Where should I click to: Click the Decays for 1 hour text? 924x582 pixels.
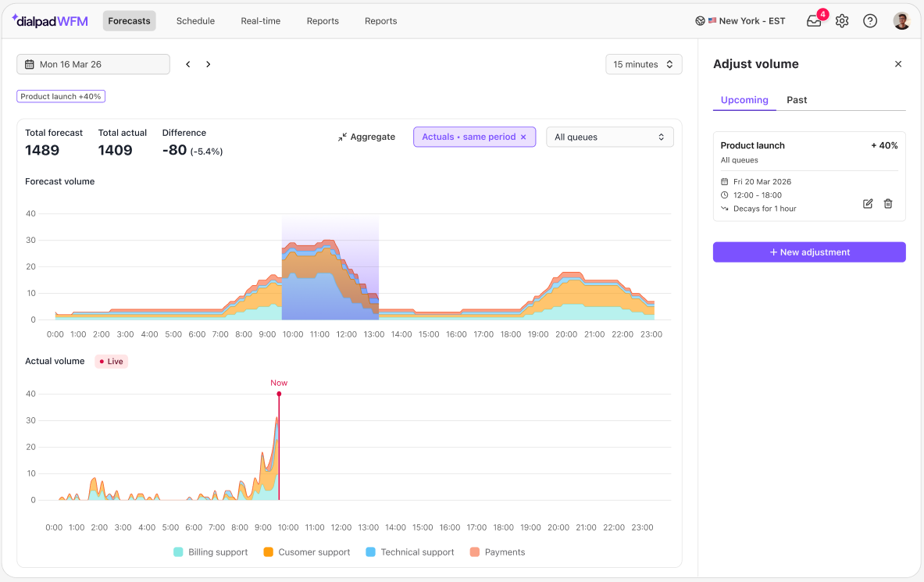coord(765,209)
